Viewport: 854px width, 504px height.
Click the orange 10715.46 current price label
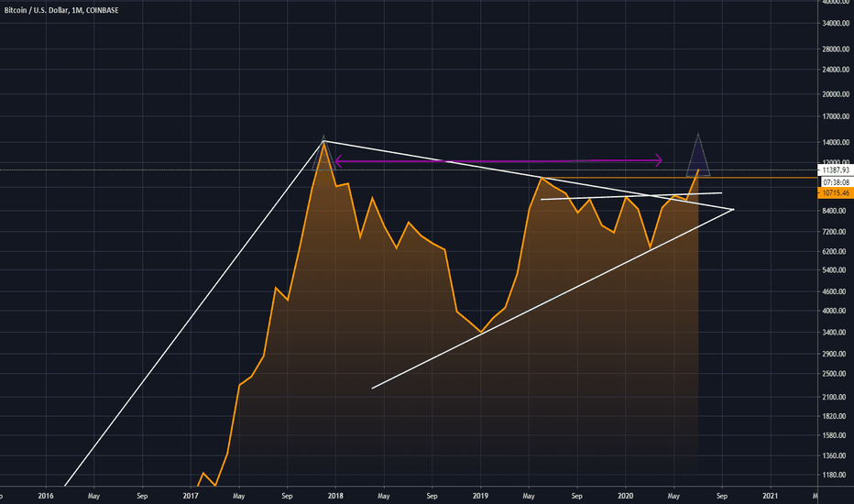coord(836,192)
